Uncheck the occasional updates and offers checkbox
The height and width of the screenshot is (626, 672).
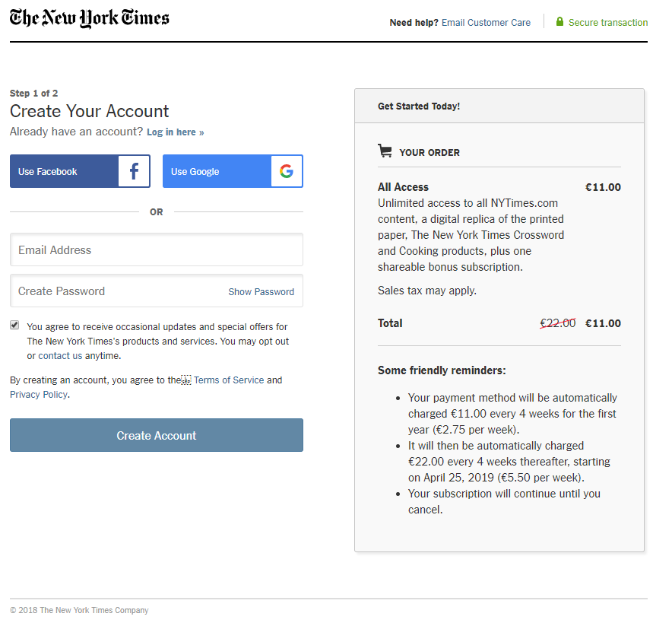click(14, 325)
